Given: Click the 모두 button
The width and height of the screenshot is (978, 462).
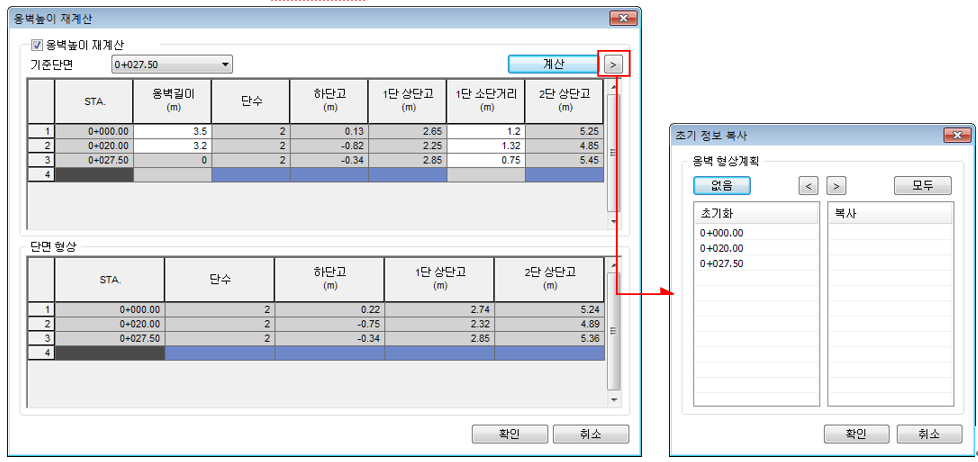Looking at the screenshot, I should click(x=922, y=186).
